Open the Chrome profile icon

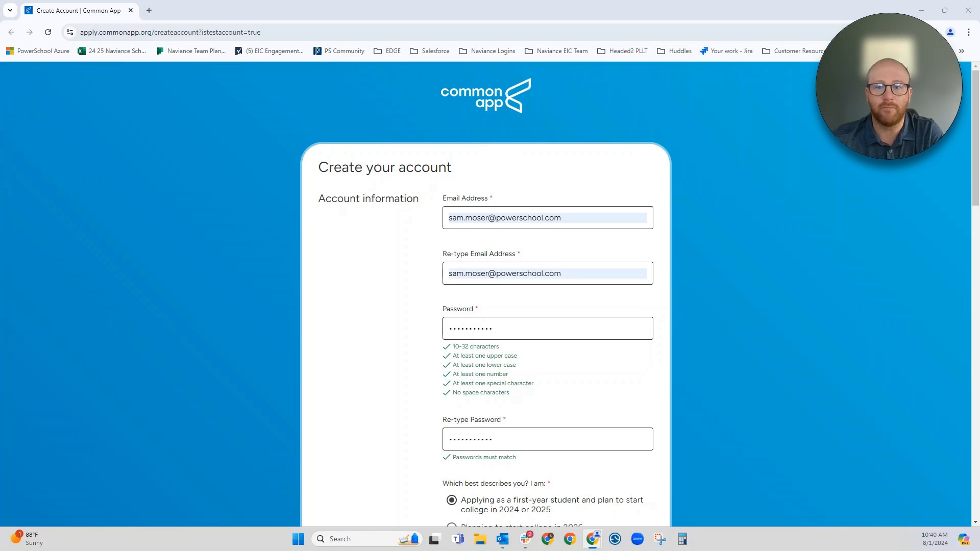950,32
